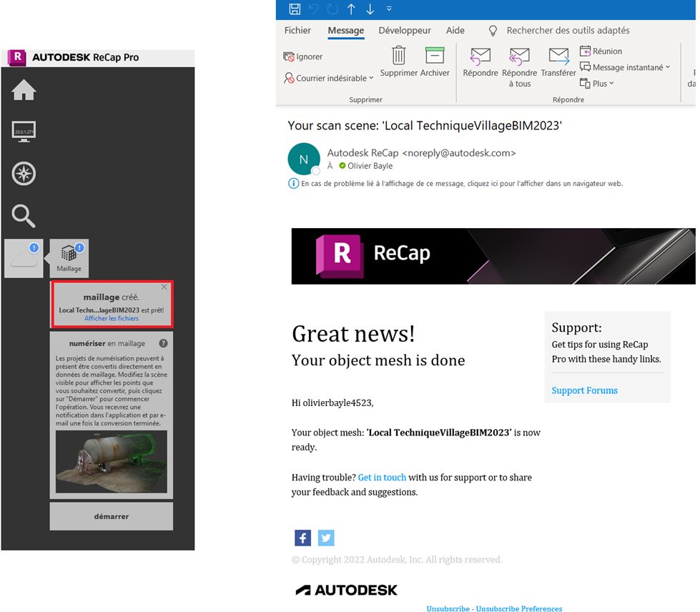Open the 'Afficher les fichiers' link

[112, 318]
